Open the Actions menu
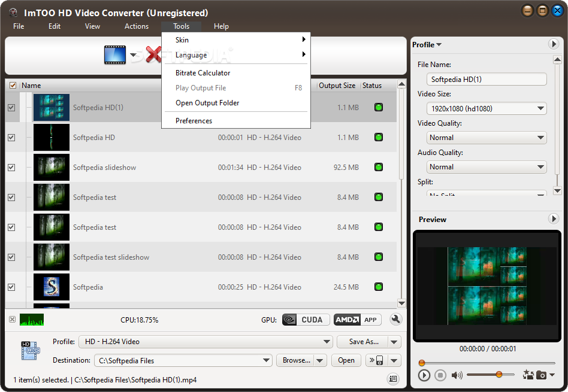The height and width of the screenshot is (392, 568). (x=137, y=26)
